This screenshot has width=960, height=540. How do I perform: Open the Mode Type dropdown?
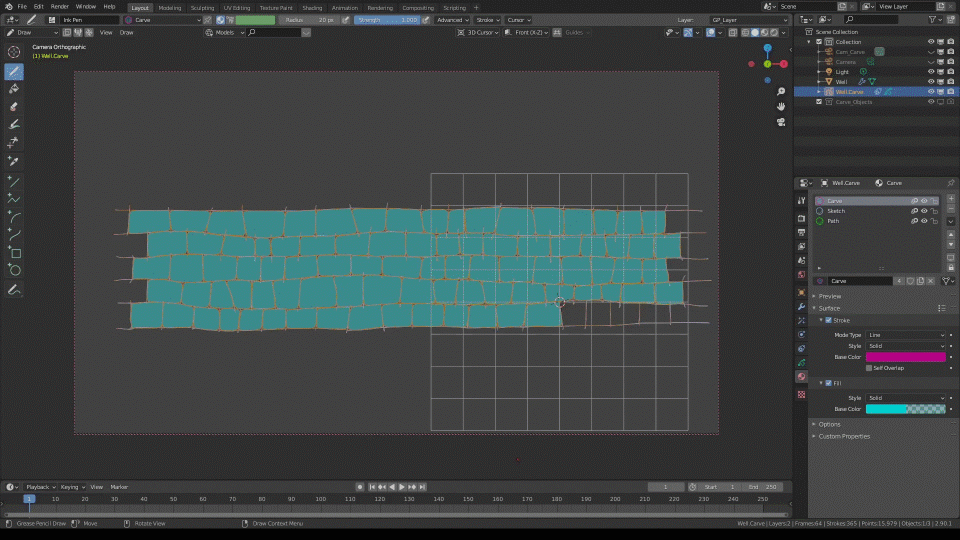(906, 335)
